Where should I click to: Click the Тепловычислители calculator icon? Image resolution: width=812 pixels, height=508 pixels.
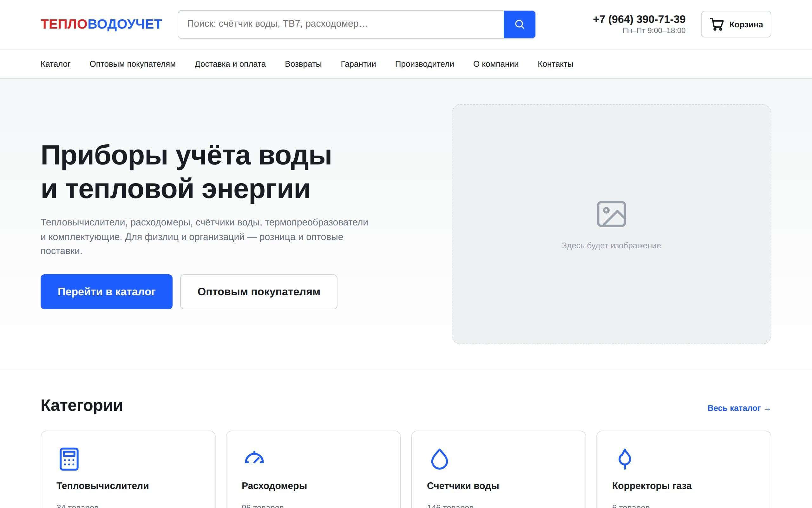pos(69,459)
